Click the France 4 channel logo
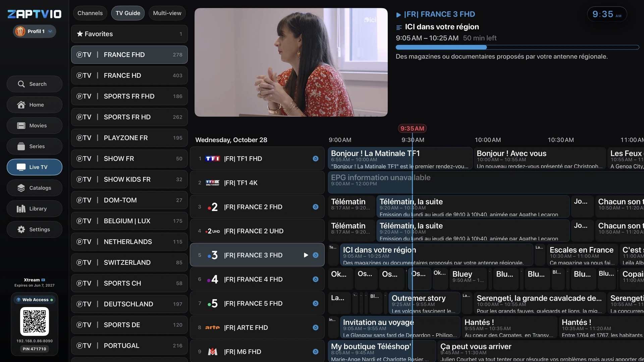This screenshot has width=644, height=362. click(213, 279)
